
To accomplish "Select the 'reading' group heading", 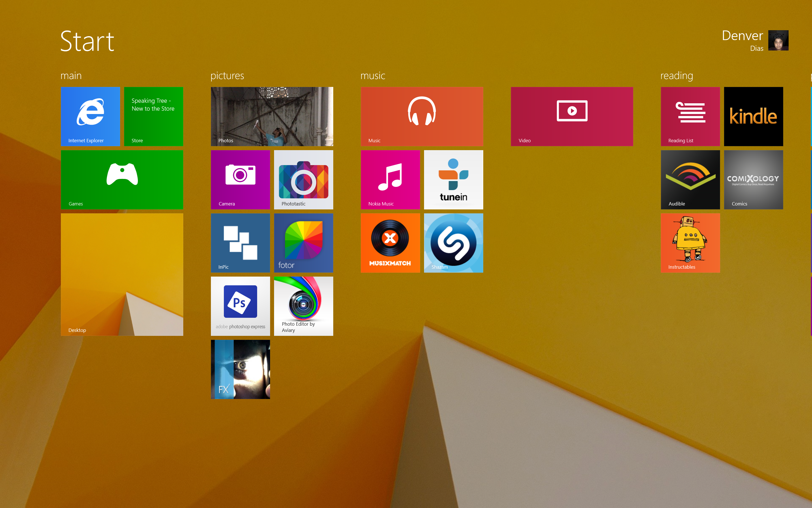I will [676, 76].
